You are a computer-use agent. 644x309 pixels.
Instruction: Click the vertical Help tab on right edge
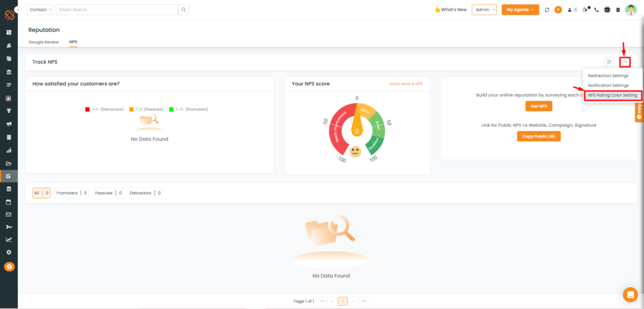tap(639, 112)
